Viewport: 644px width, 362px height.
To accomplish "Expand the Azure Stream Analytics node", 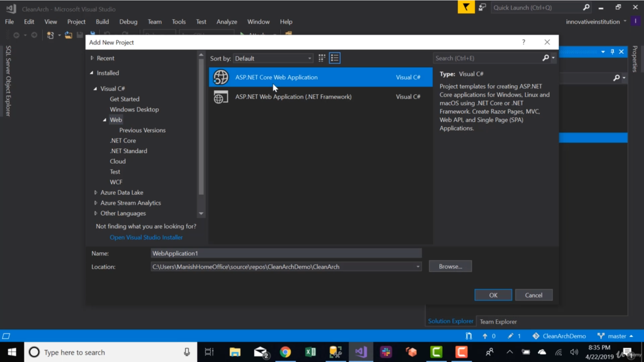I will (x=96, y=203).
